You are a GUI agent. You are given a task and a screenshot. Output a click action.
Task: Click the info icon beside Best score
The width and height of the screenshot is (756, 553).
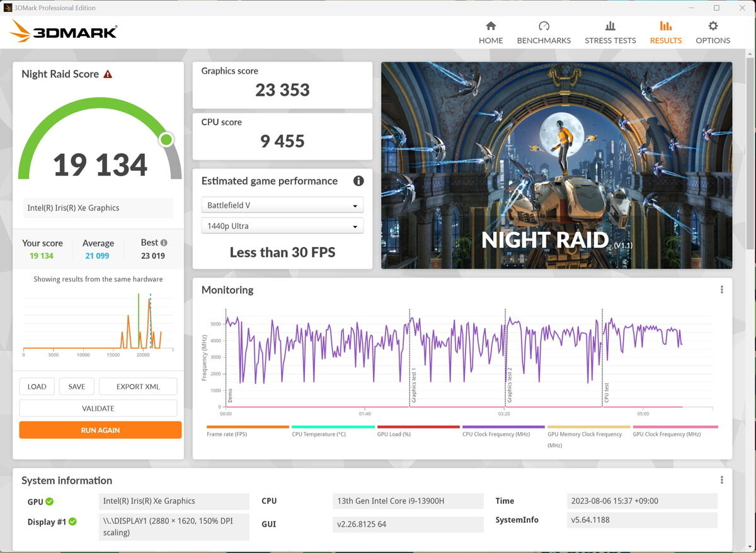pos(164,242)
